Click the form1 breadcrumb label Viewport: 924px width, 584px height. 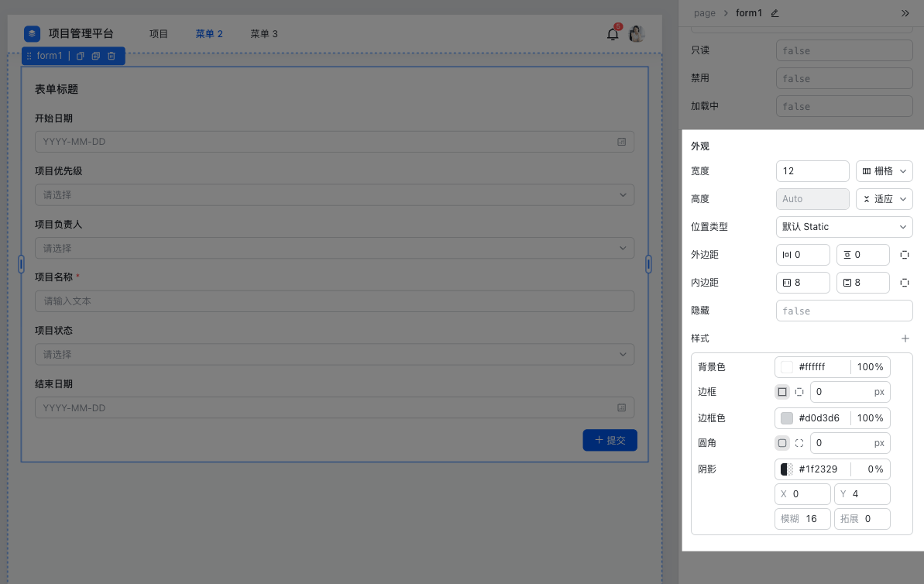(x=749, y=13)
